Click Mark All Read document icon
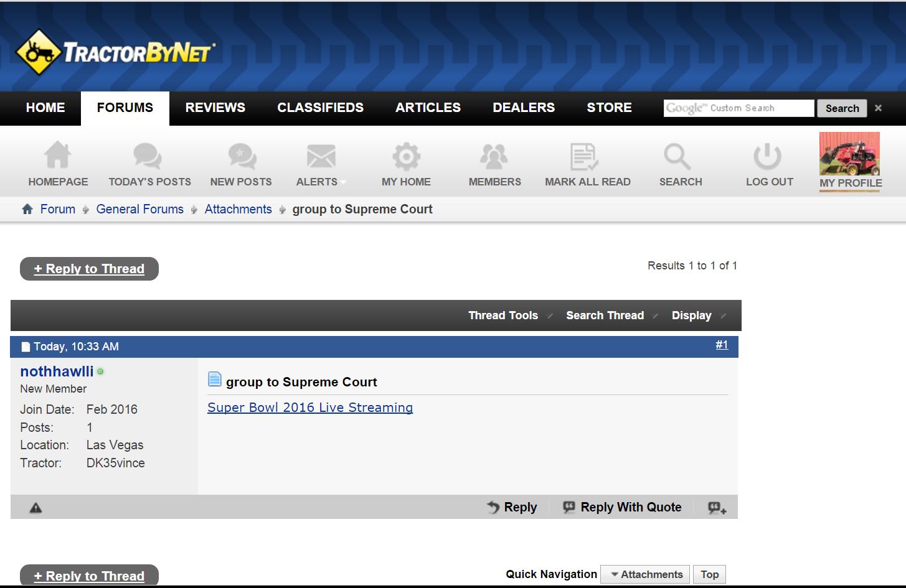Image resolution: width=906 pixels, height=588 pixels. pos(584,156)
